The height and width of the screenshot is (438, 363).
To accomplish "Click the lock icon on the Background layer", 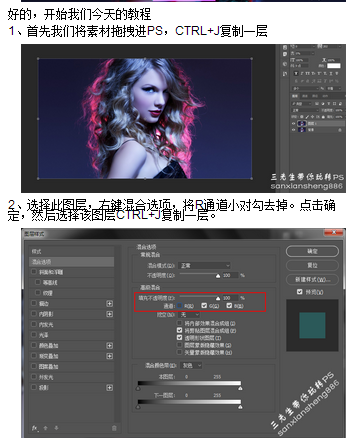I will point(340,130).
